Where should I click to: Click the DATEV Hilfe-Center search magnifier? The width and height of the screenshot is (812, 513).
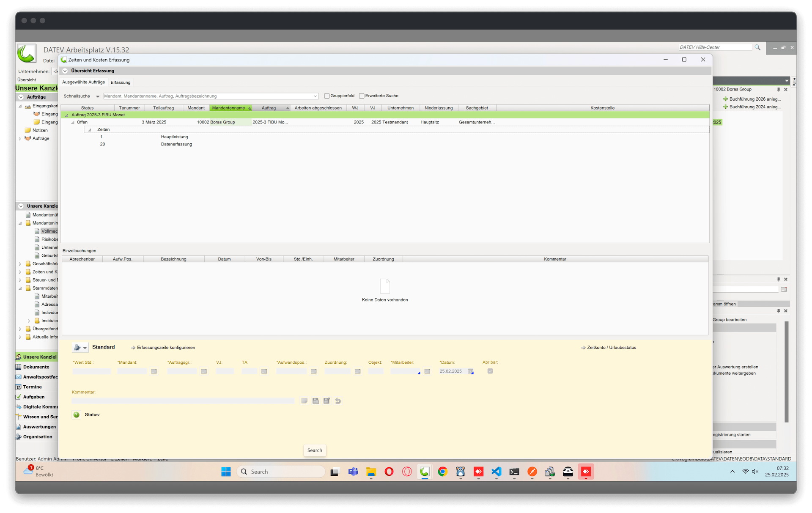757,47
